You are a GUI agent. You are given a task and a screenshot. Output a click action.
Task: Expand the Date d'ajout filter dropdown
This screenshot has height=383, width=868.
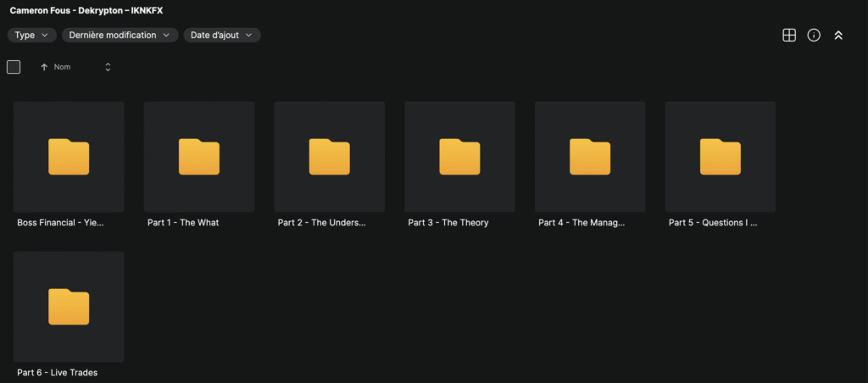[222, 35]
